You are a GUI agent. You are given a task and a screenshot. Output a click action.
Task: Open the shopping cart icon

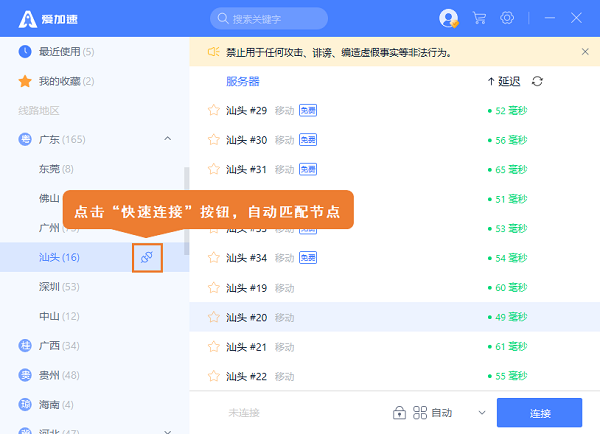[479, 18]
